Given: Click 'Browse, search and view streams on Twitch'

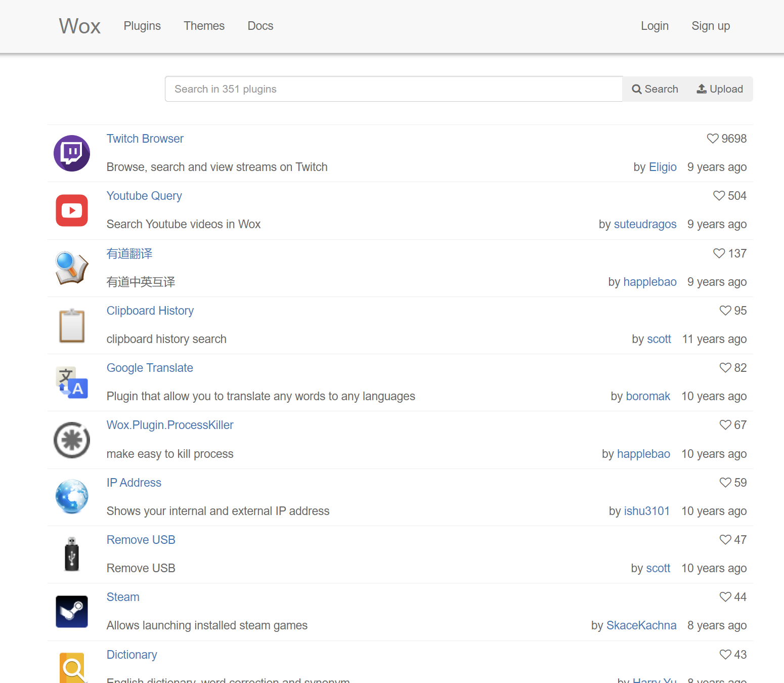Looking at the screenshot, I should [217, 167].
